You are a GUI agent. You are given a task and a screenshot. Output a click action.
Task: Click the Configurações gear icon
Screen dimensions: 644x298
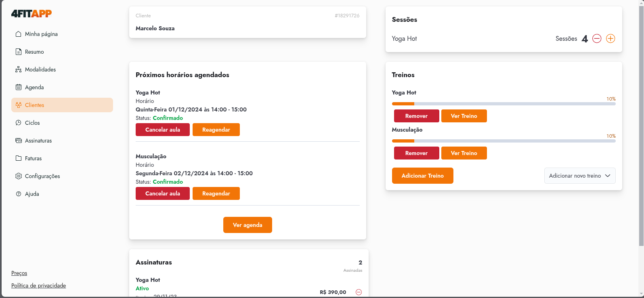pyautogui.click(x=18, y=176)
